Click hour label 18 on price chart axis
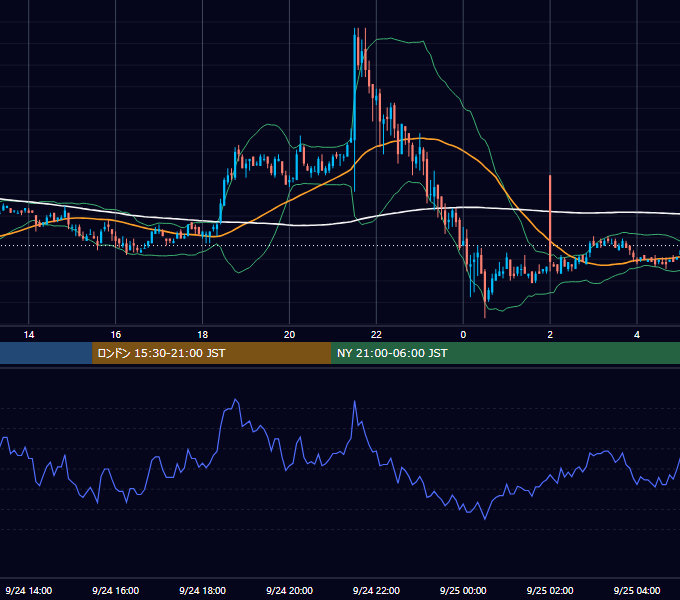This screenshot has width=680, height=600. [203, 335]
